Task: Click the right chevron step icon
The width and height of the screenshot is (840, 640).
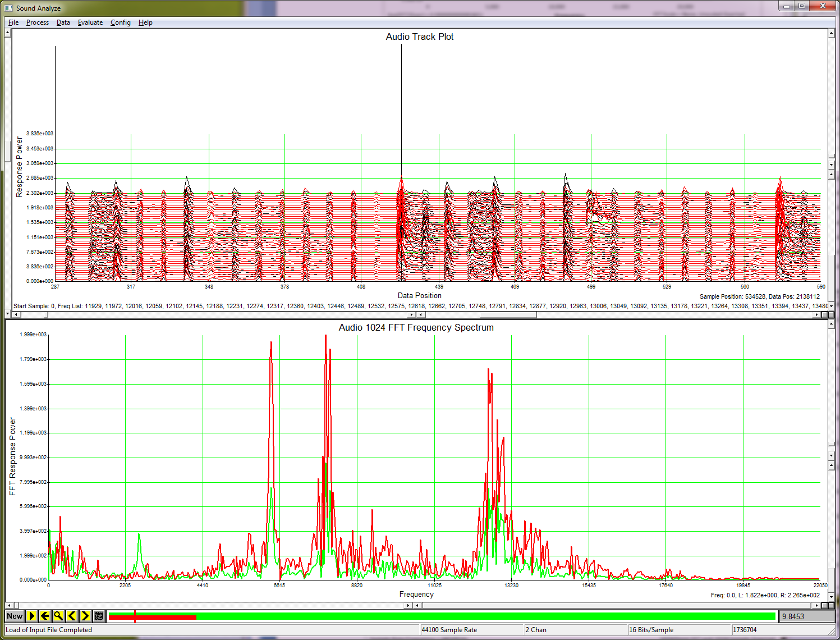Action: click(85, 616)
